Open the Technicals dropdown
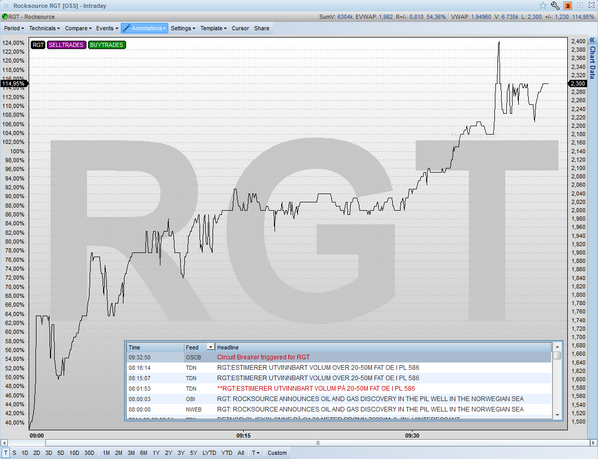The image size is (598, 459). tap(44, 28)
